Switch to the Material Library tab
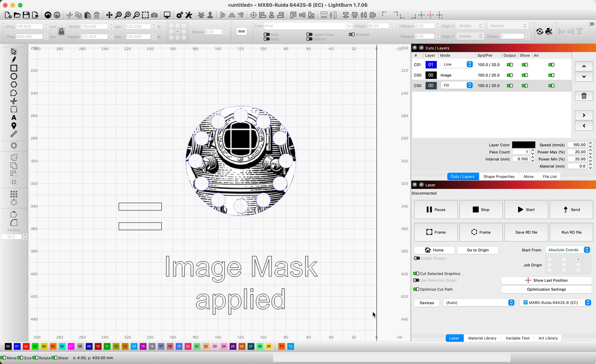The width and height of the screenshot is (596, 364). point(482,338)
